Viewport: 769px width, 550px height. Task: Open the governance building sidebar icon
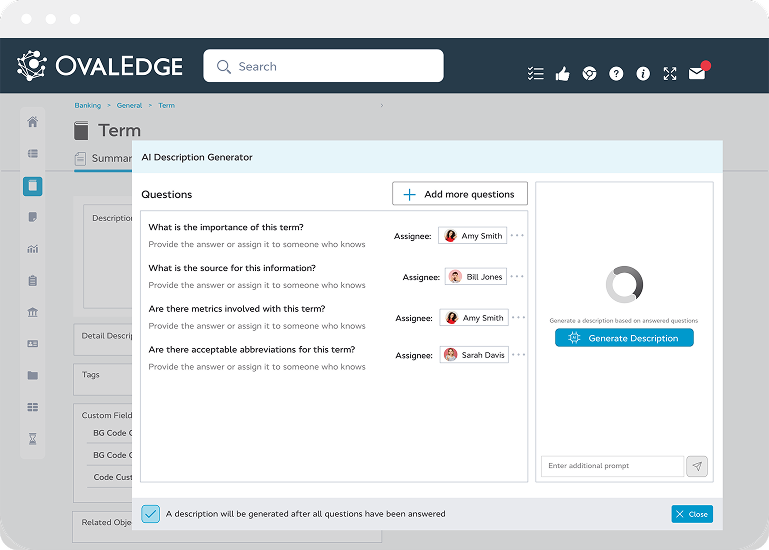point(32,312)
